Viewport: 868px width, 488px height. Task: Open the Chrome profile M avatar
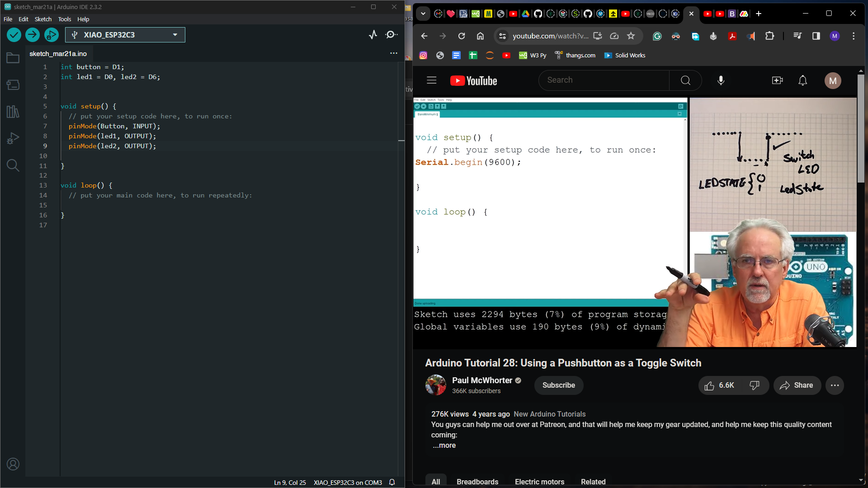pos(835,36)
